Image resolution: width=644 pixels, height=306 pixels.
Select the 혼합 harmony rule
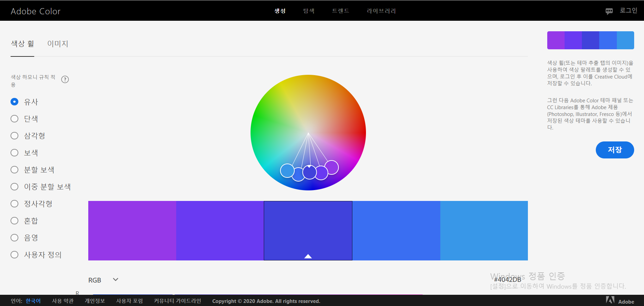(24, 221)
